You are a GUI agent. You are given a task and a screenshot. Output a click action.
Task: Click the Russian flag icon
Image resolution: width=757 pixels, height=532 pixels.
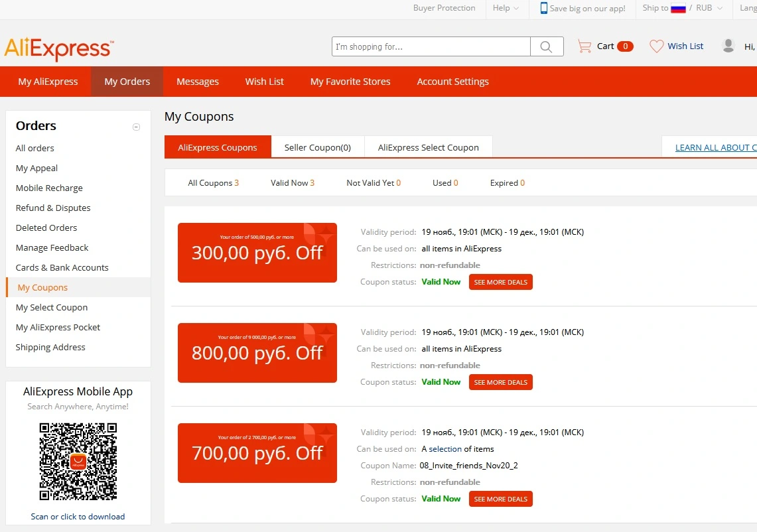(678, 8)
